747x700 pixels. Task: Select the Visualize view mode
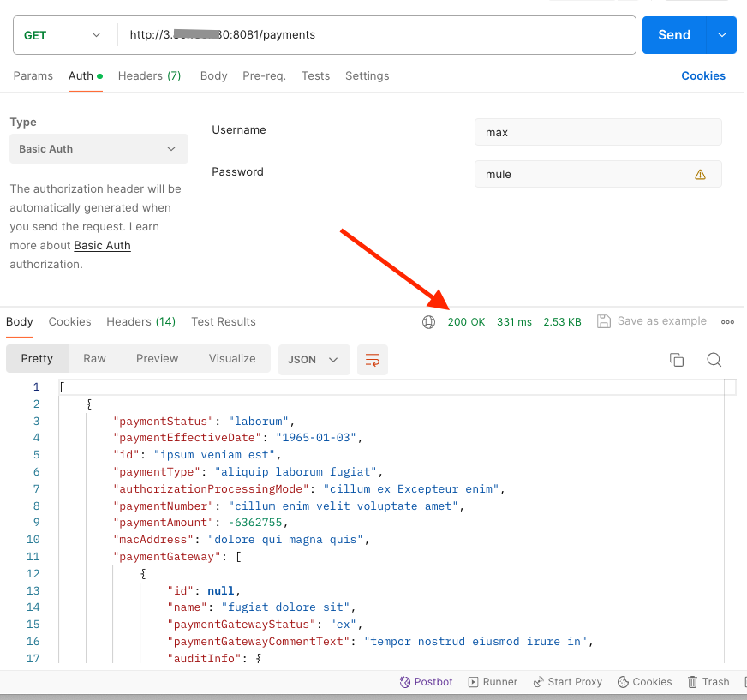(232, 358)
